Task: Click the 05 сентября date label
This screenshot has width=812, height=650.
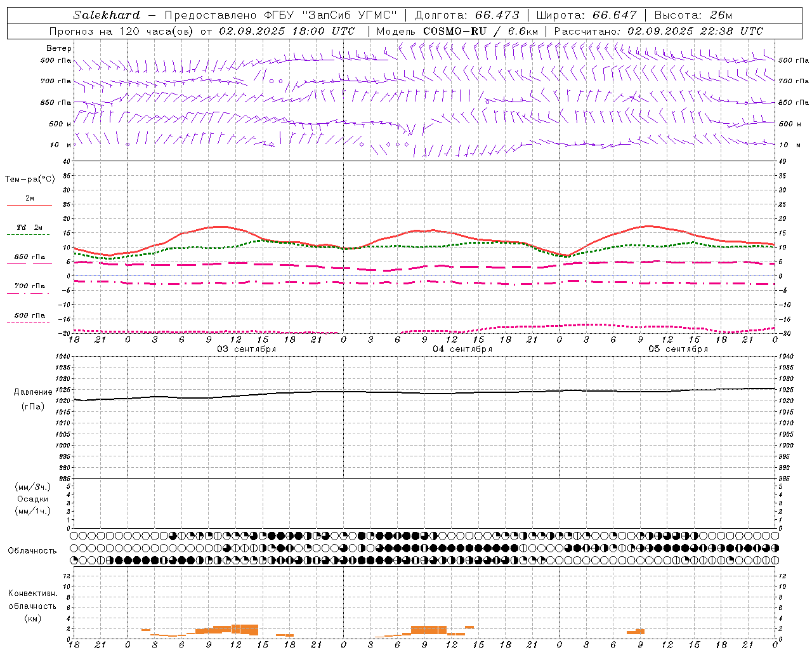Action: point(678,348)
